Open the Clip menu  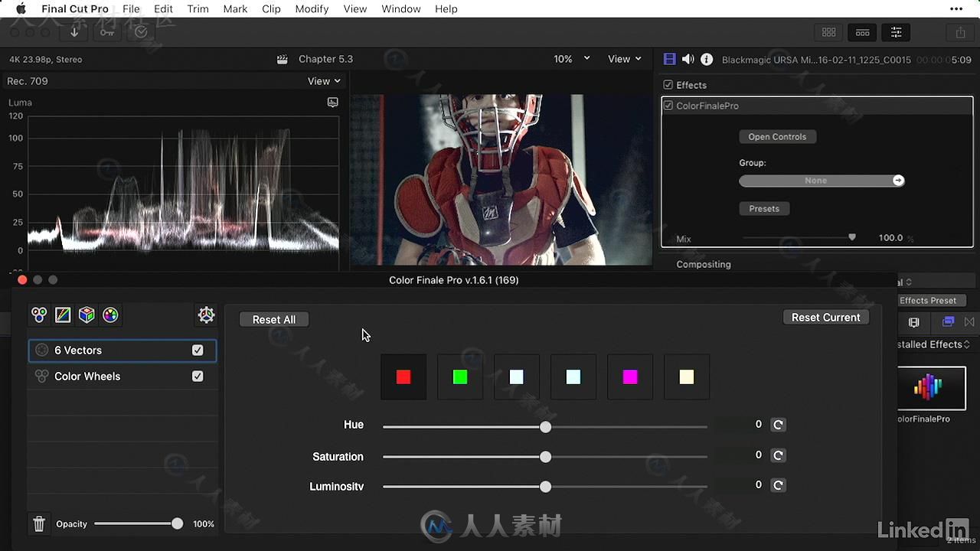(271, 8)
